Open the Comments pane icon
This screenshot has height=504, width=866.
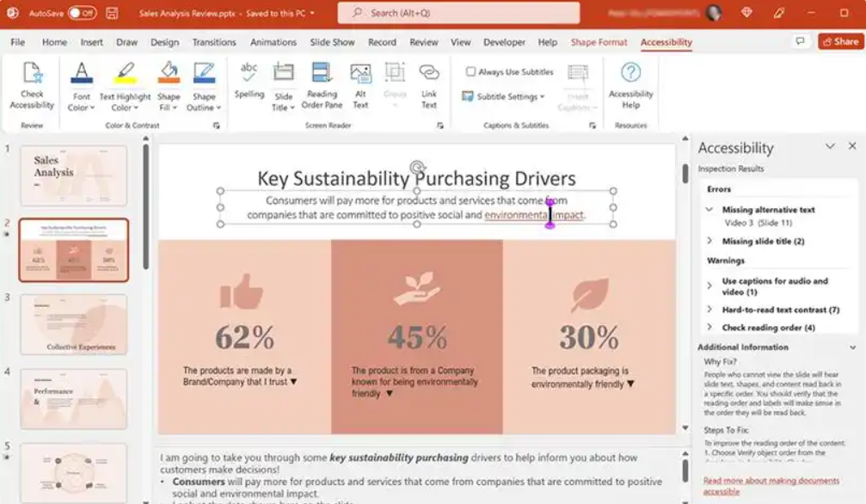[x=800, y=41]
